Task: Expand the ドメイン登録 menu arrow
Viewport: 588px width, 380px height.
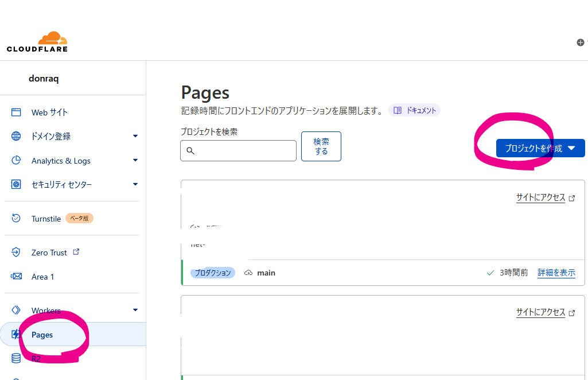Action: pyautogui.click(x=135, y=136)
